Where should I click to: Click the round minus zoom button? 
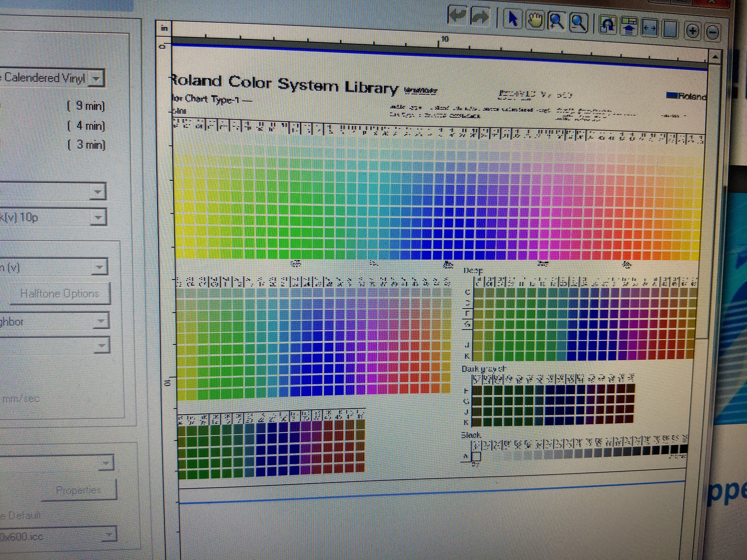(713, 33)
